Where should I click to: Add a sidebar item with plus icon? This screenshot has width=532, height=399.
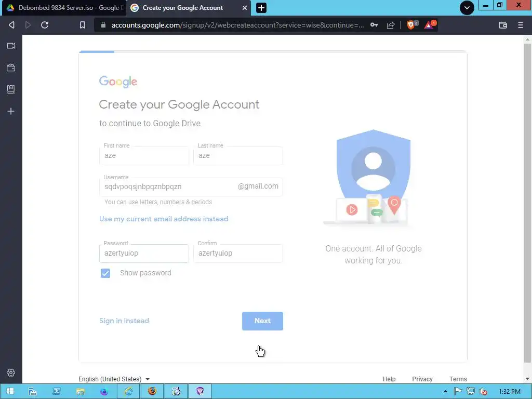[x=11, y=111]
